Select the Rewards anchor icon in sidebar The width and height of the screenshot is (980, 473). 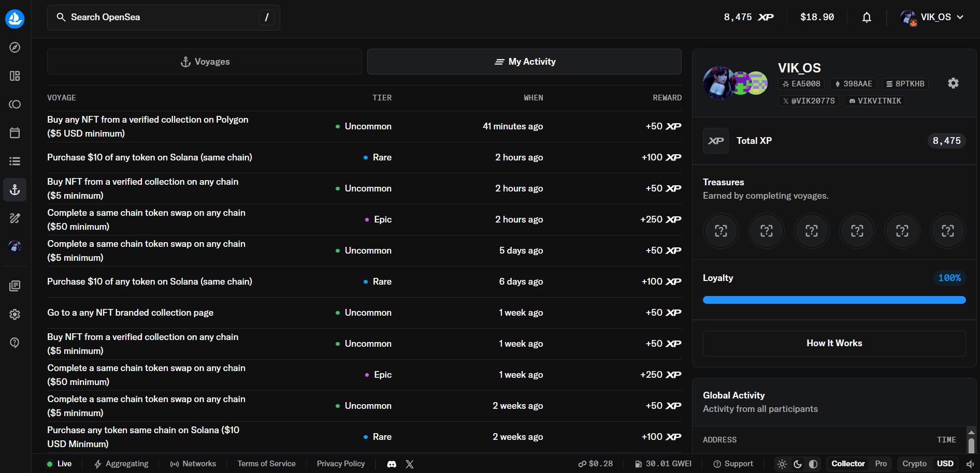(x=15, y=190)
